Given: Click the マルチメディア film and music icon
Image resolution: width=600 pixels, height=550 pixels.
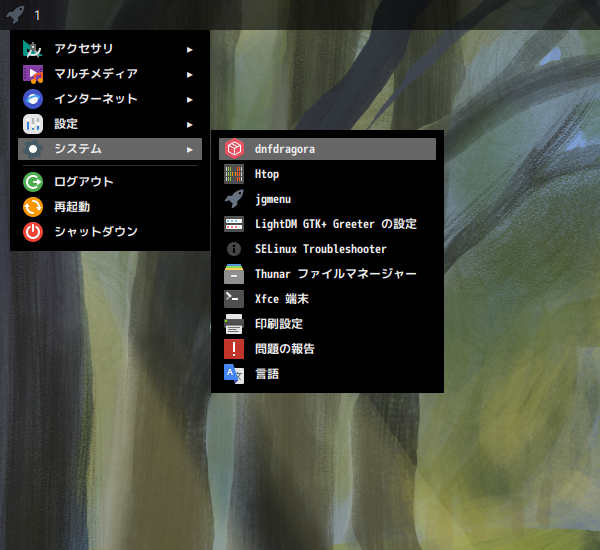Looking at the screenshot, I should (33, 74).
